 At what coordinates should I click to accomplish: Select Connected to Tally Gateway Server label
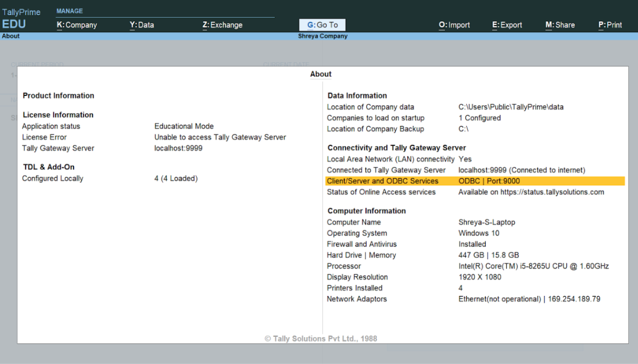click(x=386, y=170)
